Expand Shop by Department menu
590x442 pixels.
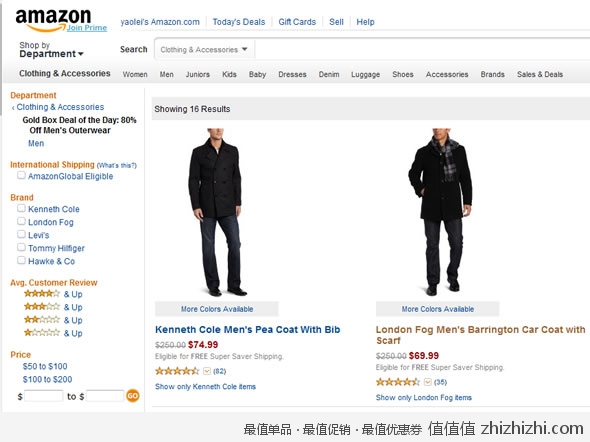[51, 50]
